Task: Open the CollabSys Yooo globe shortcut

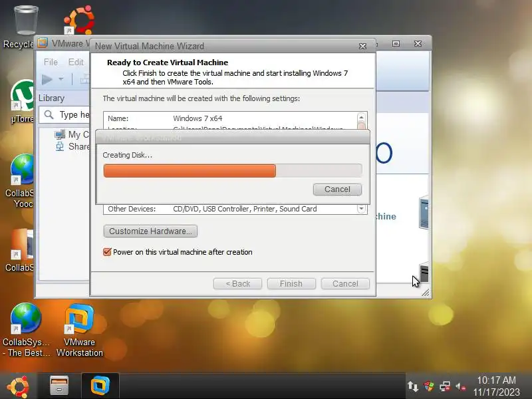Action: pyautogui.click(x=21, y=180)
